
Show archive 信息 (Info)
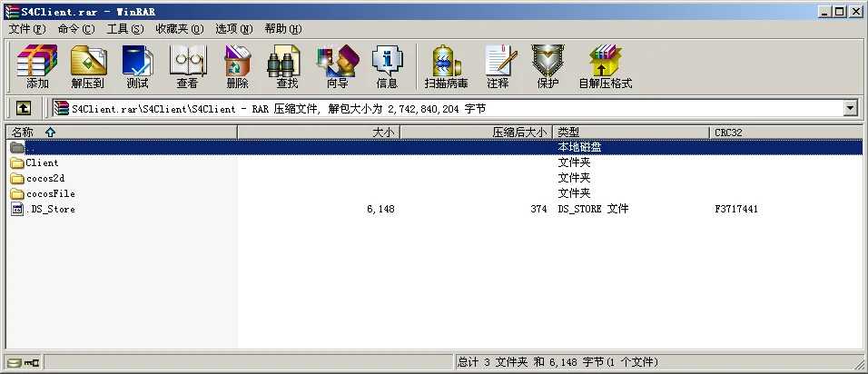[387, 67]
